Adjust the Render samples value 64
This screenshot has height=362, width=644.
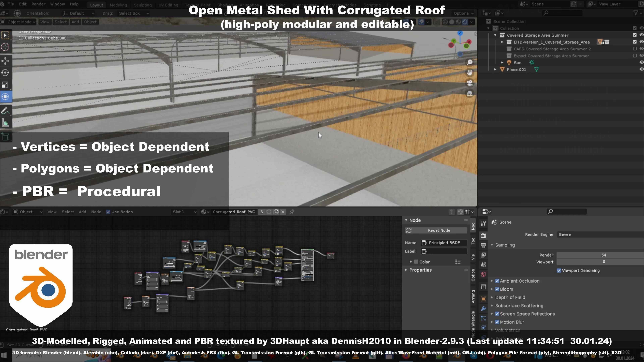[x=600, y=255]
